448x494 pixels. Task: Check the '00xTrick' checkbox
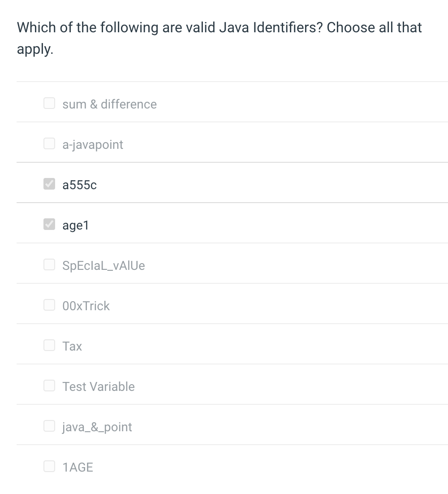pyautogui.click(x=49, y=305)
